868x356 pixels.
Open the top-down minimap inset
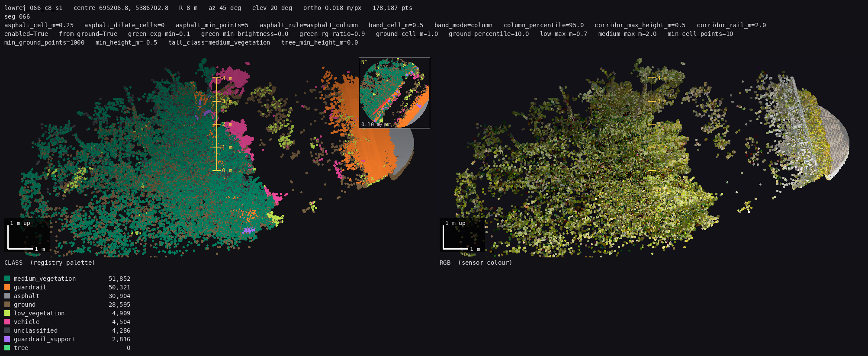click(394, 93)
